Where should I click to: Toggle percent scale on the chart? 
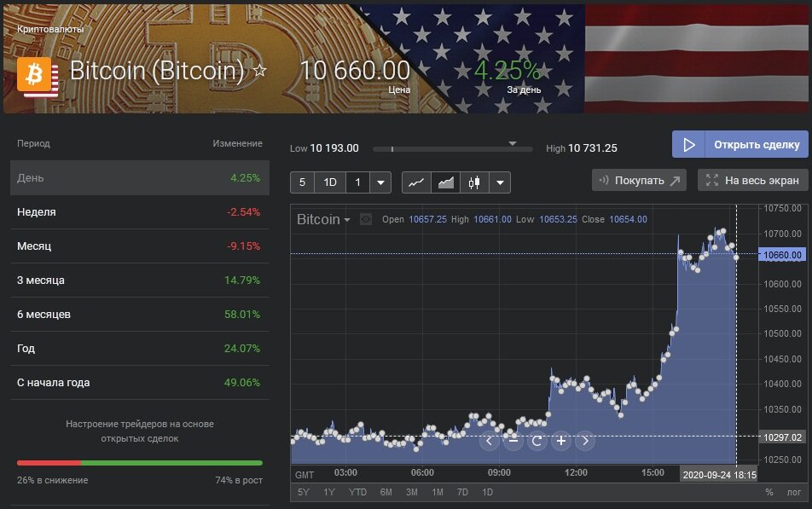768,492
